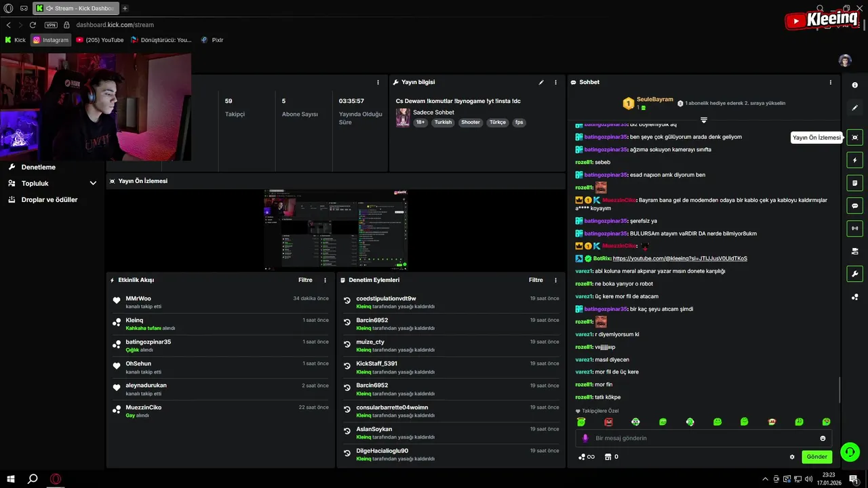The height and width of the screenshot is (488, 868).
Task: Toggle the lightning activity feed panel icon
Action: click(x=854, y=161)
